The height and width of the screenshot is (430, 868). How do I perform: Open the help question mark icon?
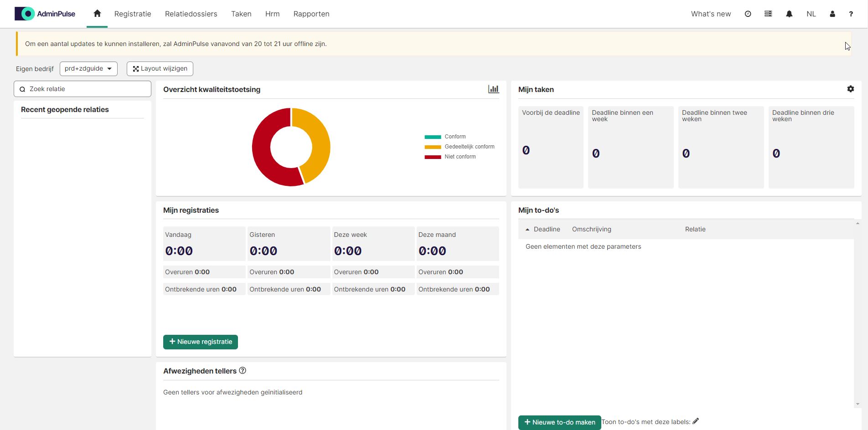(851, 14)
